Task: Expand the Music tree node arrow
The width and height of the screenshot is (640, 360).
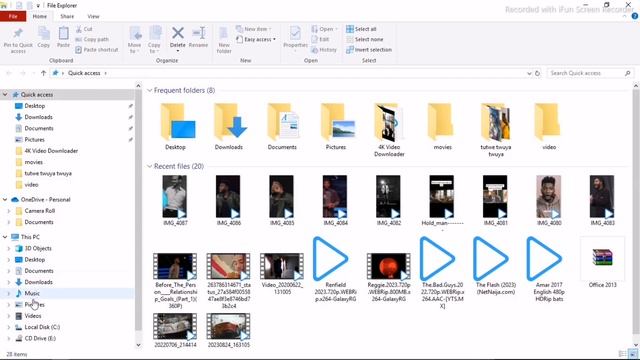Action: click(9, 293)
